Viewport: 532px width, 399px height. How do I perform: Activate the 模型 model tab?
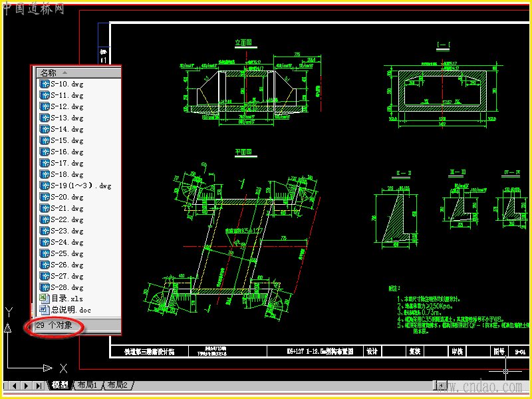point(60,385)
